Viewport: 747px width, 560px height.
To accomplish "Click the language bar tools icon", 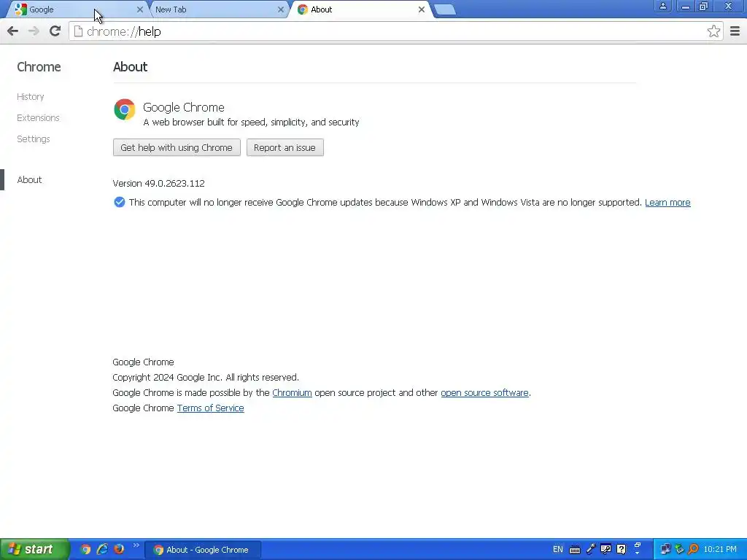I will tap(606, 550).
